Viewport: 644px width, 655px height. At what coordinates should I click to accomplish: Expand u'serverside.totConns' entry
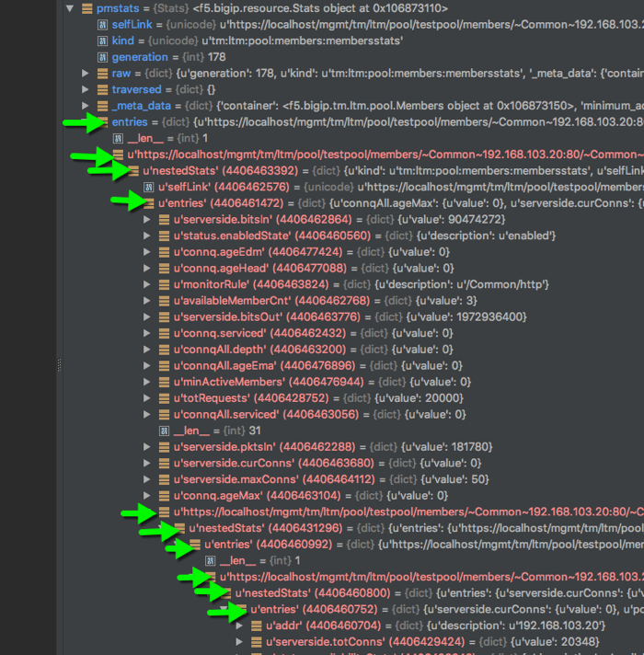point(239,641)
